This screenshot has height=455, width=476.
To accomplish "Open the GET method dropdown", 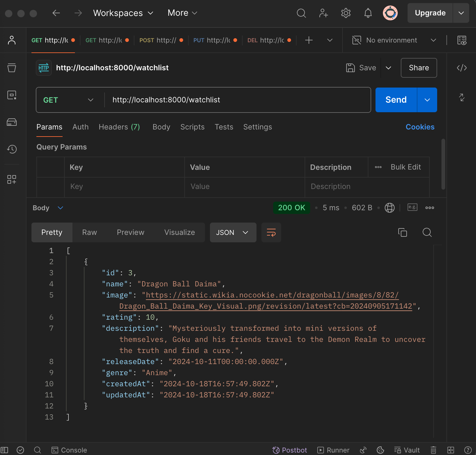I will click(69, 100).
